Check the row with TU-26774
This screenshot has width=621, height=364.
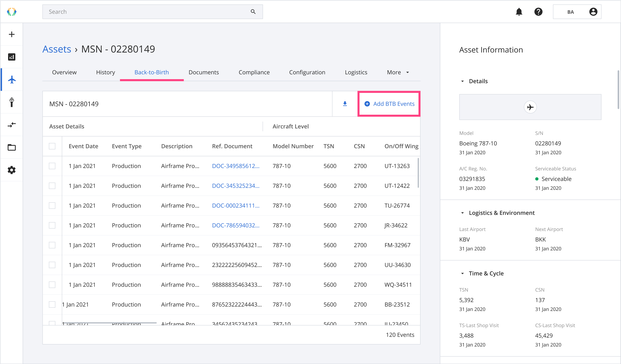tap(52, 205)
